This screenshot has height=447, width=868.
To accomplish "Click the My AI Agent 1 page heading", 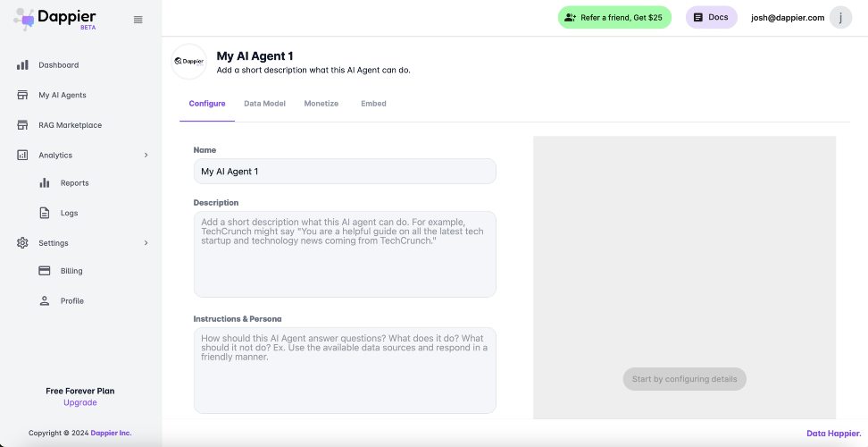I will 255,56.
